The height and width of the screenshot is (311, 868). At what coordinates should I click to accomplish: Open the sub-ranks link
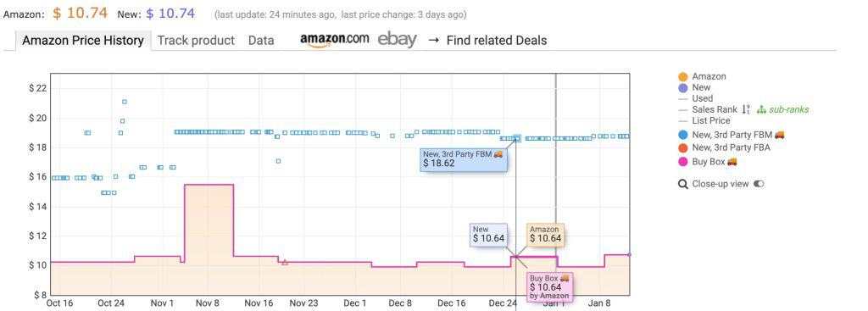pos(789,109)
